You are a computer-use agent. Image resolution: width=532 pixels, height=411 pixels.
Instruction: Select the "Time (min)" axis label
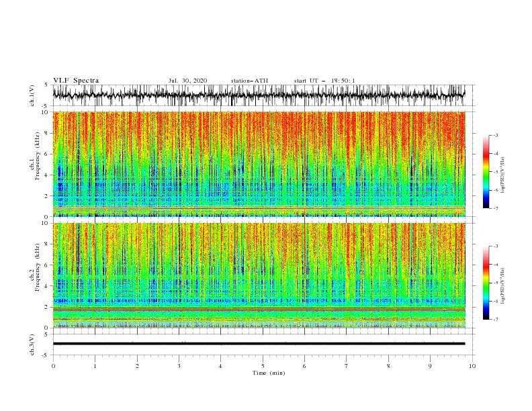click(269, 373)
